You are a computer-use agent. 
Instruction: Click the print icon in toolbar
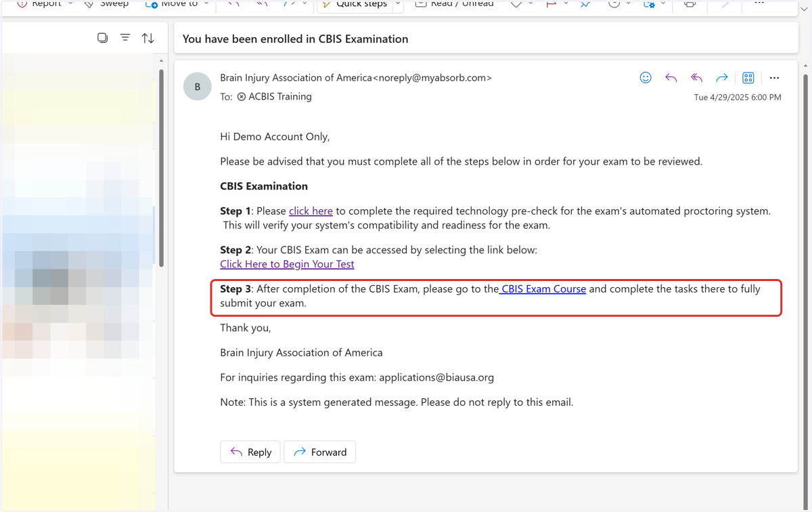point(690,3)
